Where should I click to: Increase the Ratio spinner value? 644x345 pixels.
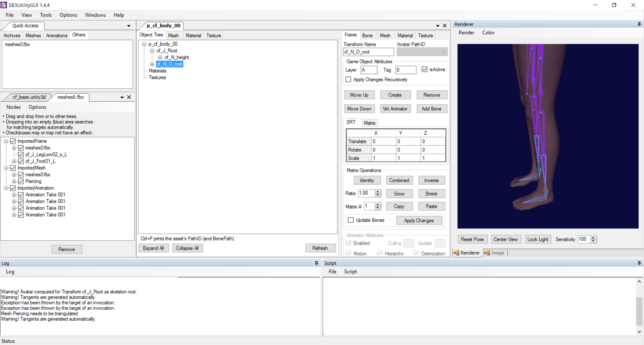click(x=378, y=192)
